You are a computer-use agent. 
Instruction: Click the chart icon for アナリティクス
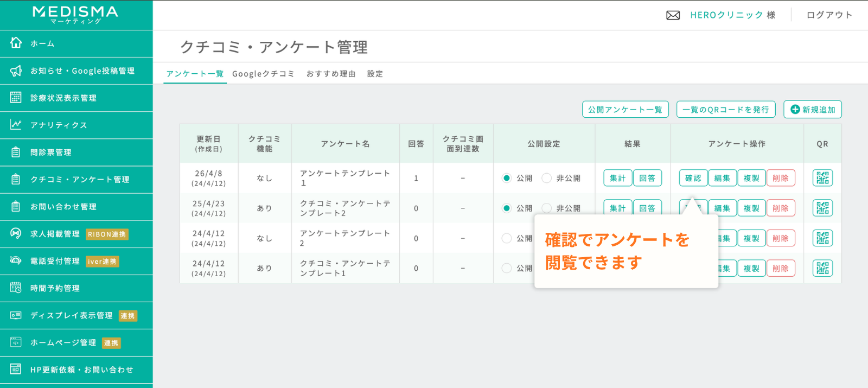click(x=16, y=125)
